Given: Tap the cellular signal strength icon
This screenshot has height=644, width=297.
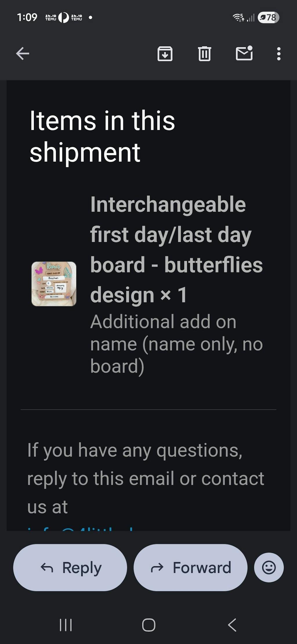Looking at the screenshot, I should [251, 18].
